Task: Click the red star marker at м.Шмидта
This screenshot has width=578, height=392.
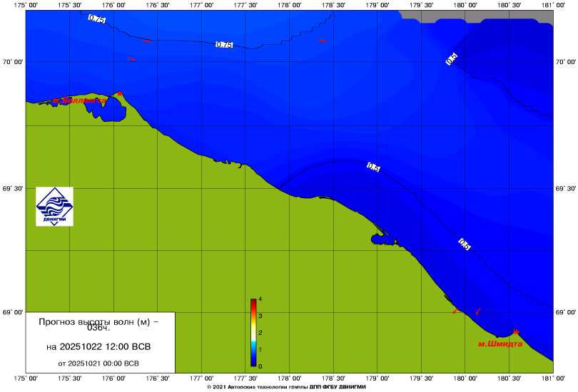Action: [x=516, y=331]
